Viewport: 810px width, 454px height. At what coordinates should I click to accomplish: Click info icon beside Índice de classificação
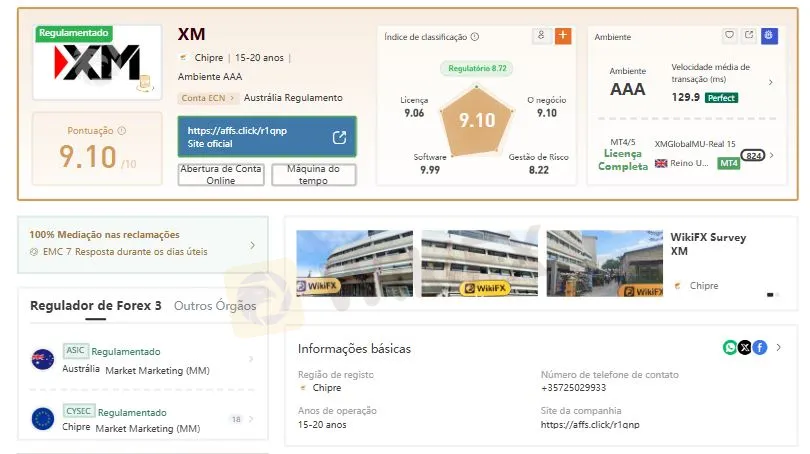point(474,37)
